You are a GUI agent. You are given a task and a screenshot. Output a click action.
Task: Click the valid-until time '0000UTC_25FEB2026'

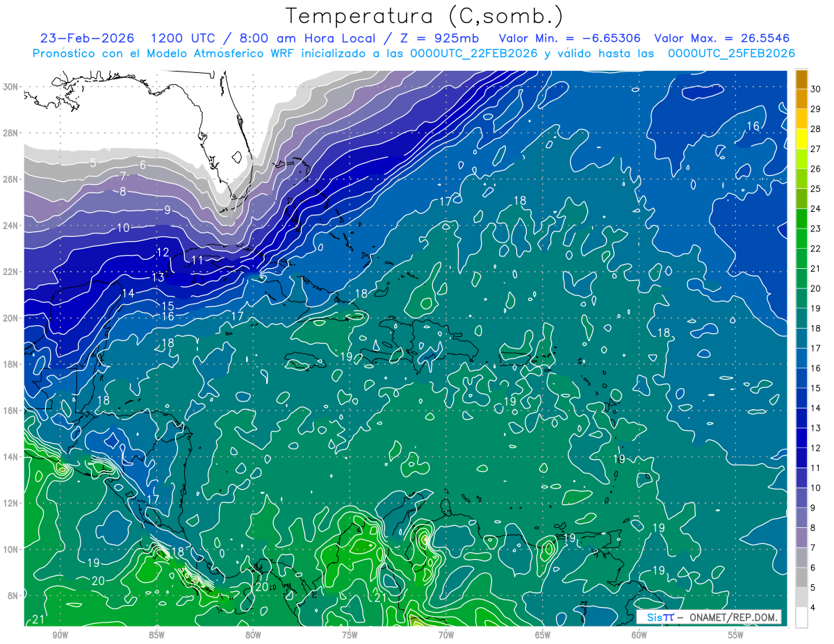coord(731,53)
